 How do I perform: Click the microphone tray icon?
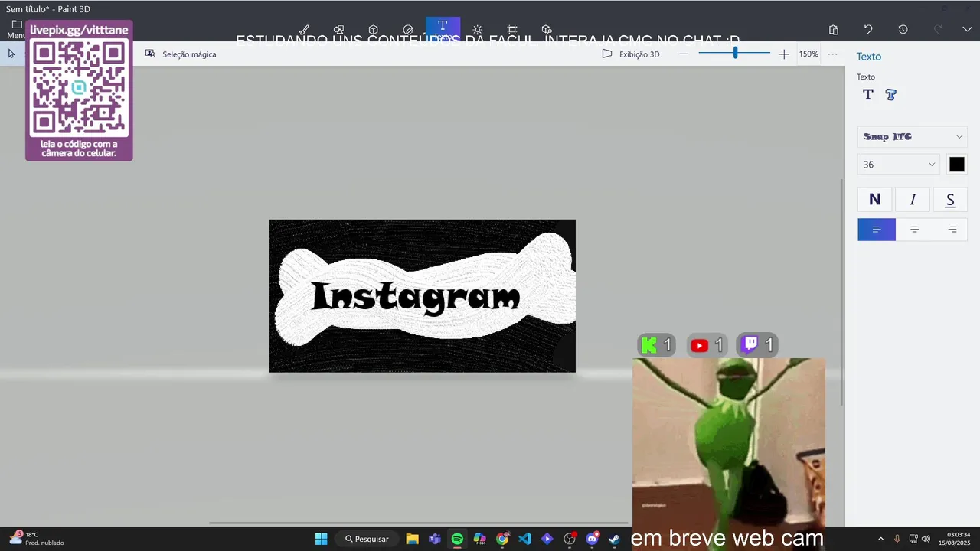[x=897, y=539]
